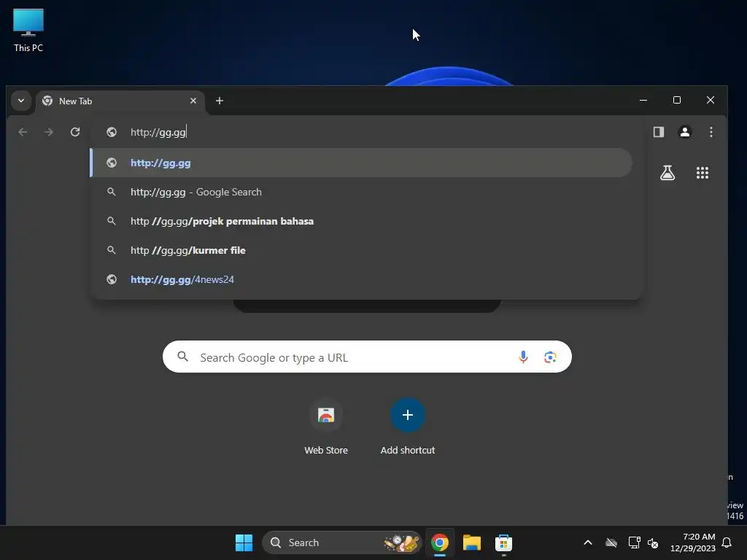
Task: Open Chrome from the taskbar
Action: coord(439,542)
